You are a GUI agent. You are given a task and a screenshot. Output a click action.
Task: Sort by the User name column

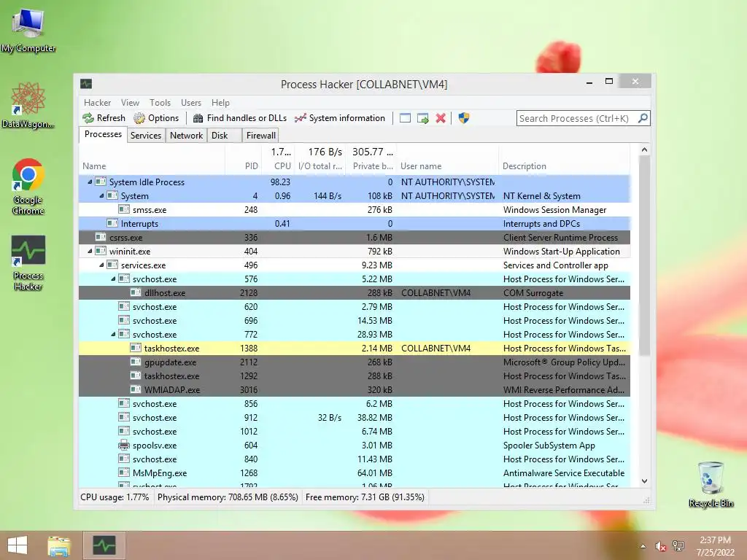pos(447,160)
